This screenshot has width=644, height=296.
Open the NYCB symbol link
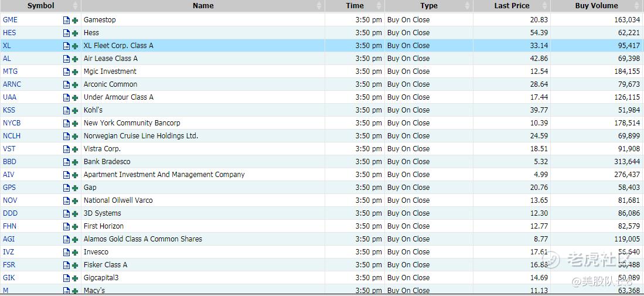pos(12,123)
